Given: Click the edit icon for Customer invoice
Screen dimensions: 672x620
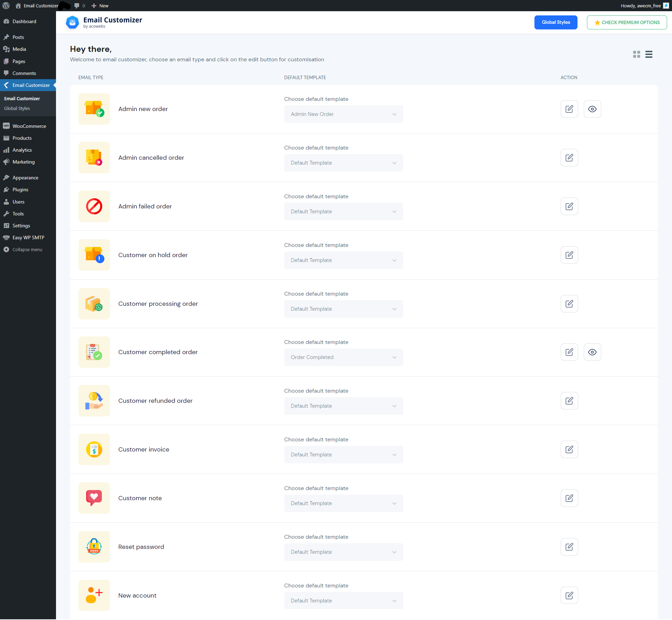Looking at the screenshot, I should (569, 449).
